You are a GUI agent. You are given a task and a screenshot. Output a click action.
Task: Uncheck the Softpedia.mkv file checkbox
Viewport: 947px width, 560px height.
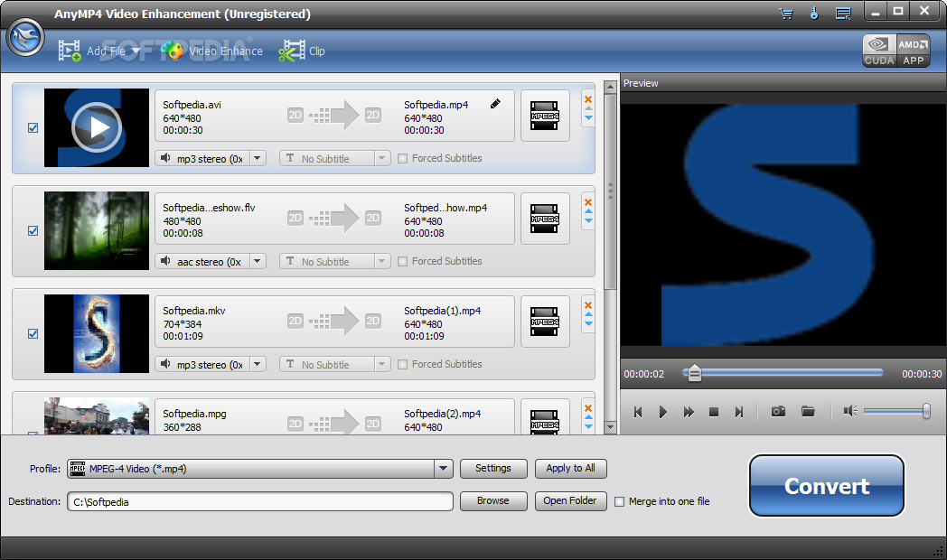click(x=33, y=333)
